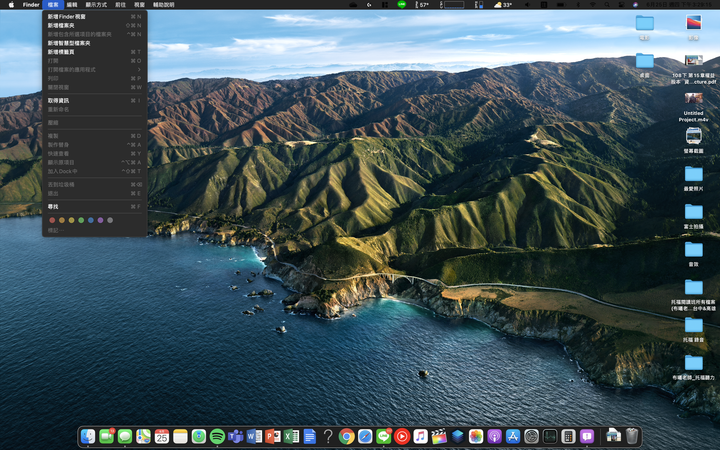Screen dimensions: 720x450
Task: Open Spotify from the Dock
Action: (217, 437)
